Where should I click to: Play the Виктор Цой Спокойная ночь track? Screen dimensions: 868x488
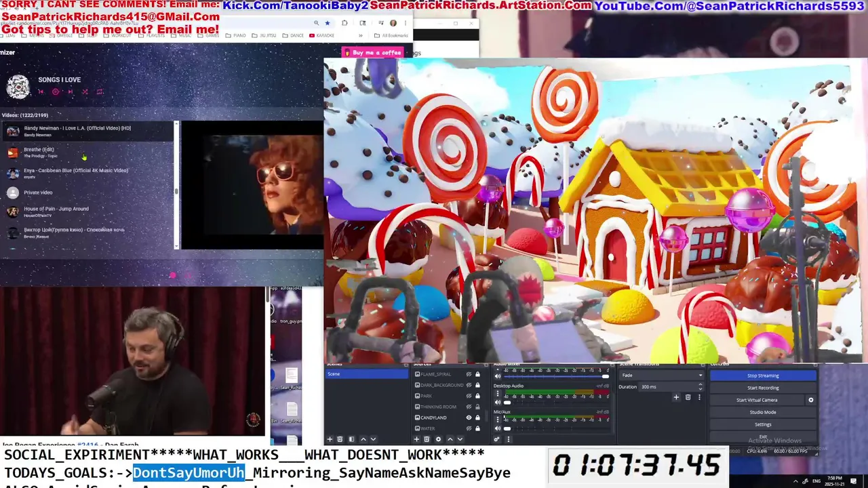point(87,232)
